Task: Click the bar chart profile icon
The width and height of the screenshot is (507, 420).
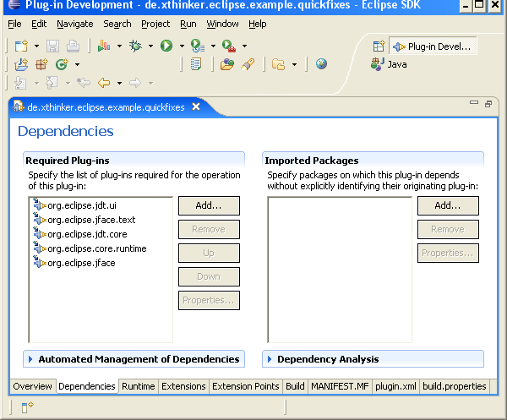Action: click(x=104, y=46)
